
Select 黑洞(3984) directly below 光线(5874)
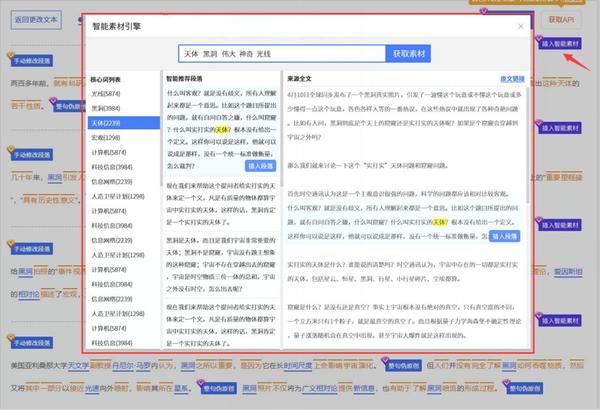coord(123,108)
